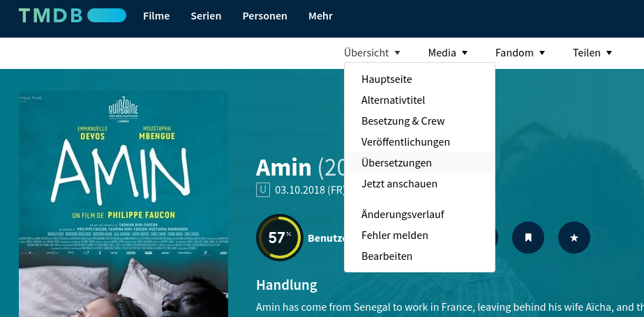The image size is (644, 317).
Task: Expand the Fandom dropdown
Action: click(520, 52)
